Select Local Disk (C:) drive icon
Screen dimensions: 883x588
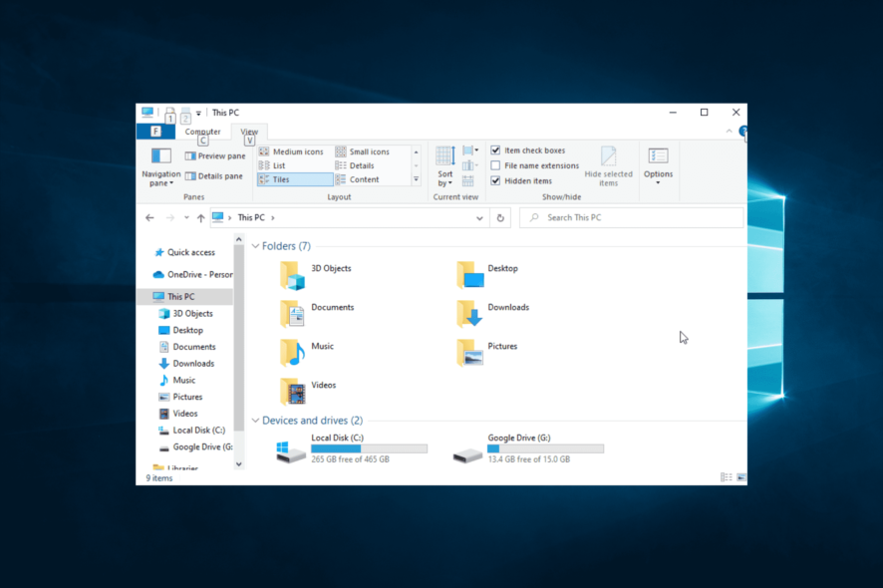tap(291, 452)
